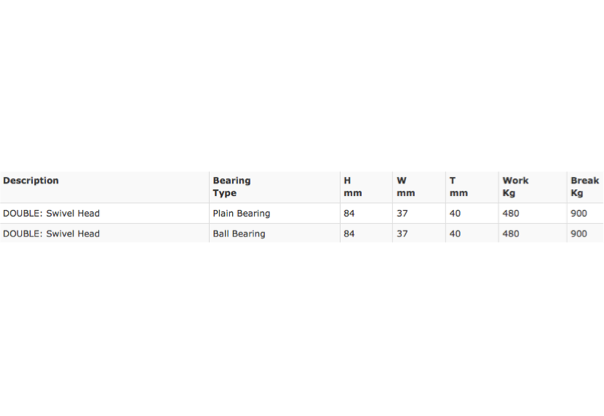Click the first DOUBLE: Swivel Head row description
Screen dimensions: 604x416
[x=51, y=213]
